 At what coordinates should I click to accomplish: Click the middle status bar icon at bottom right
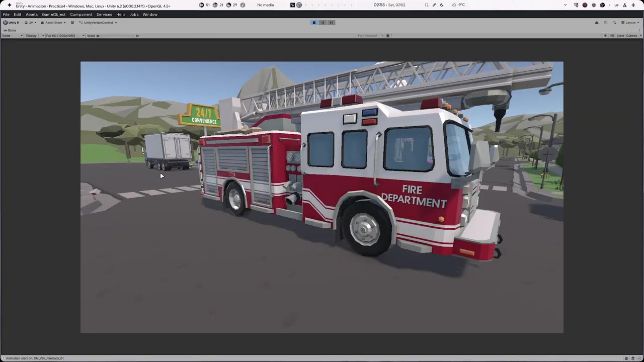(632, 358)
